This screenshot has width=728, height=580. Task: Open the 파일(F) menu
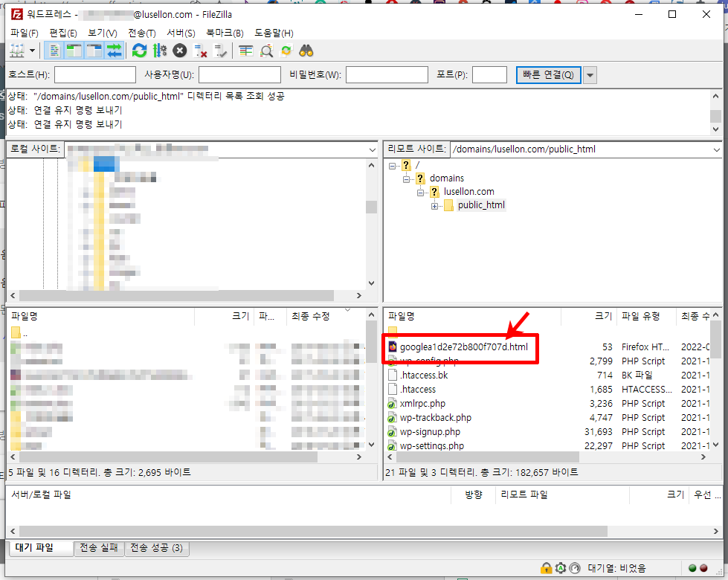tap(25, 33)
